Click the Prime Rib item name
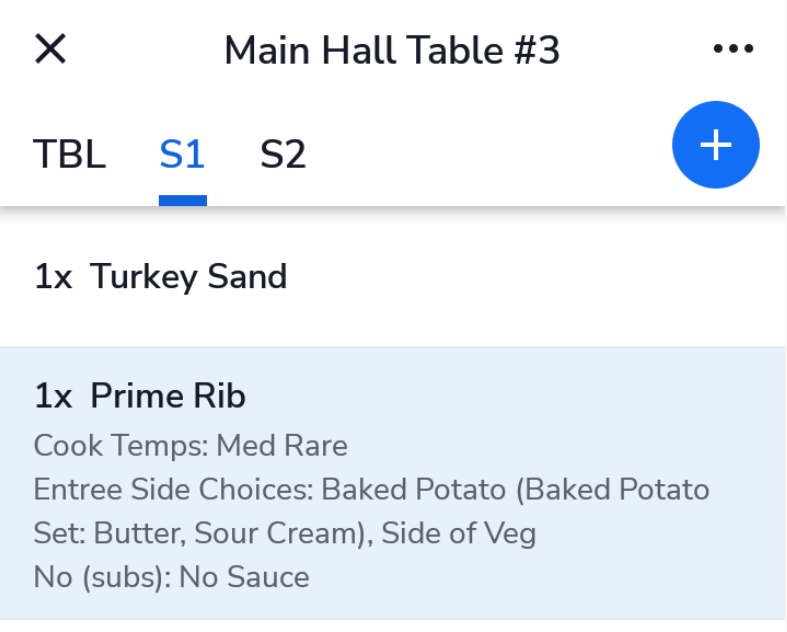Screen dimensions: 787x632 coord(168,397)
